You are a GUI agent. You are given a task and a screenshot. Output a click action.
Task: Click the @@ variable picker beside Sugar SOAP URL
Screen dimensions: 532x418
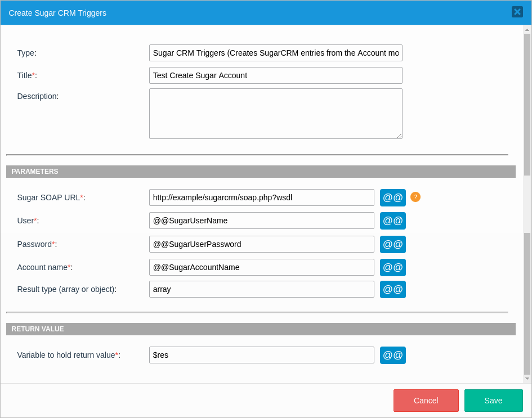392,197
